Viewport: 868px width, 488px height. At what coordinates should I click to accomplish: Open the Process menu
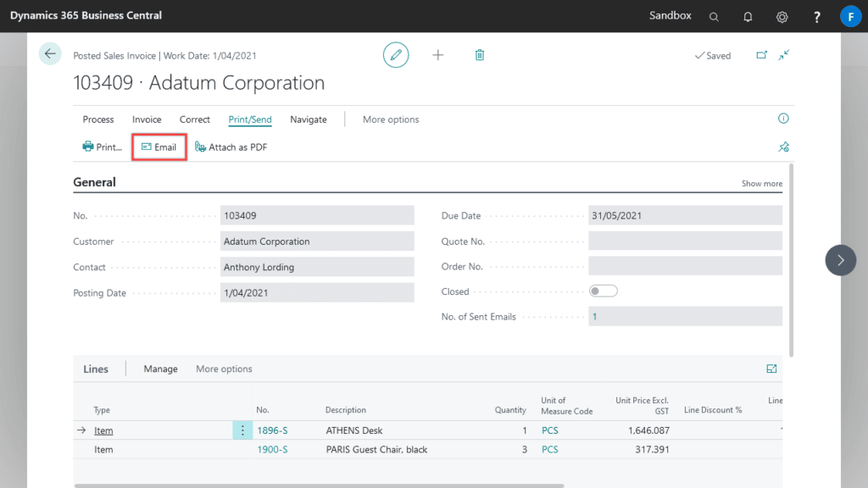pos(98,119)
